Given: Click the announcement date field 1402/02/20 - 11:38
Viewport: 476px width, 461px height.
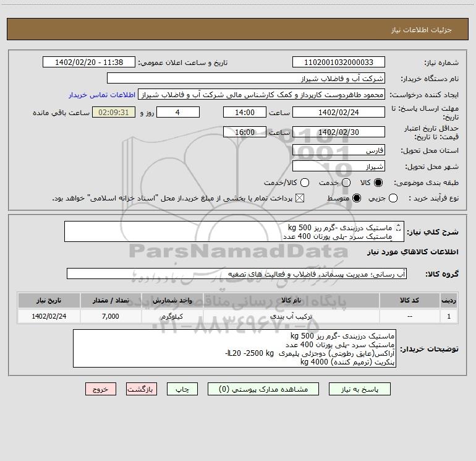Looking at the screenshot, I should click(x=89, y=62).
